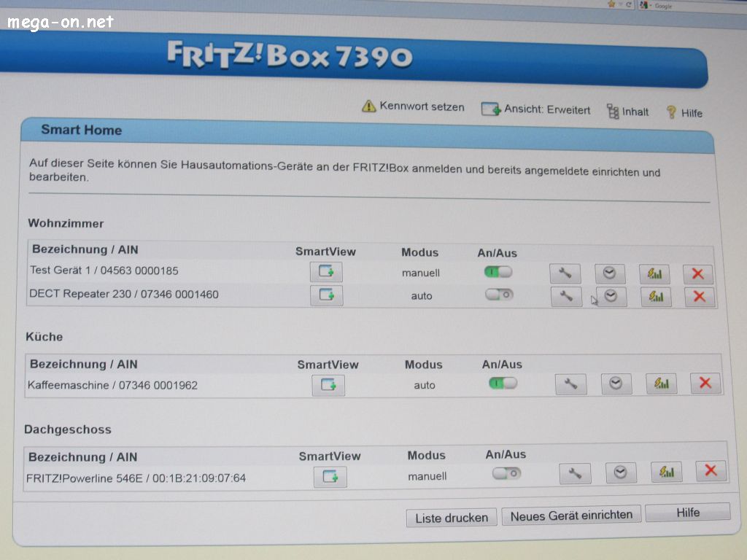
Task: Open timer clock for FRITZ!Powerline 546E
Action: pyautogui.click(x=620, y=472)
